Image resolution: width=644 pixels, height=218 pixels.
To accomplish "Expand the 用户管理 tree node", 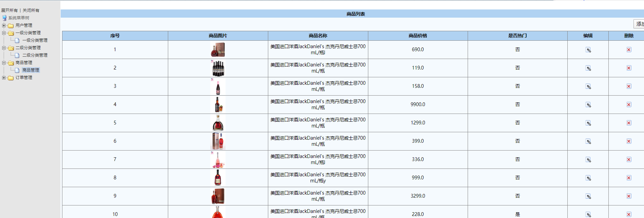I will coord(4,25).
